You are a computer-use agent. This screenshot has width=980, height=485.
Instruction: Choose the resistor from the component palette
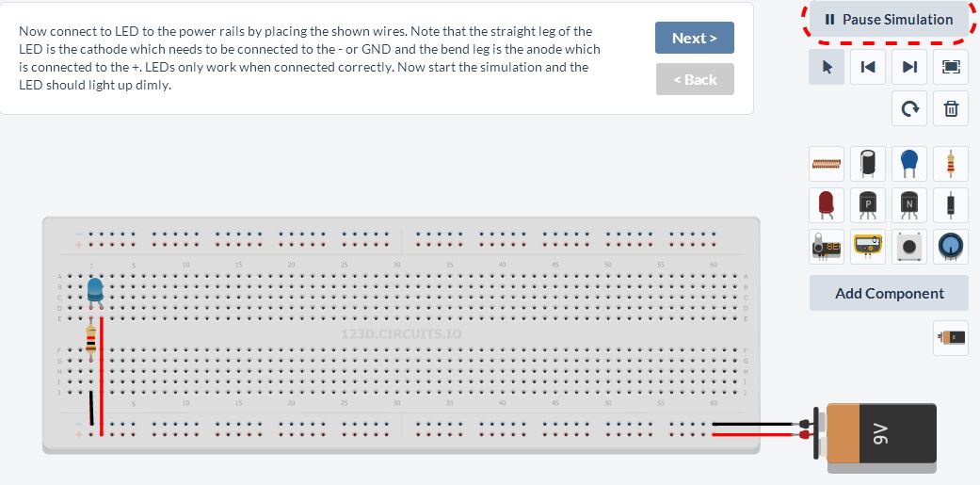coord(951,165)
